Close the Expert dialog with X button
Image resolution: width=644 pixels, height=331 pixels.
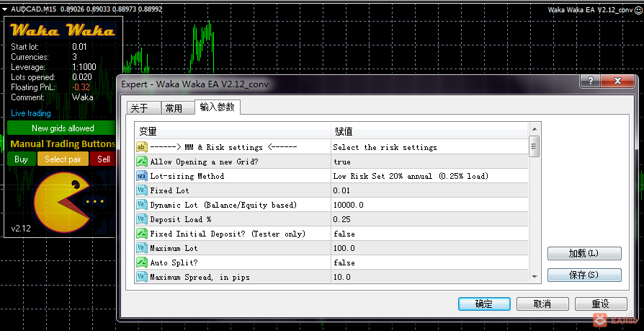pos(618,81)
